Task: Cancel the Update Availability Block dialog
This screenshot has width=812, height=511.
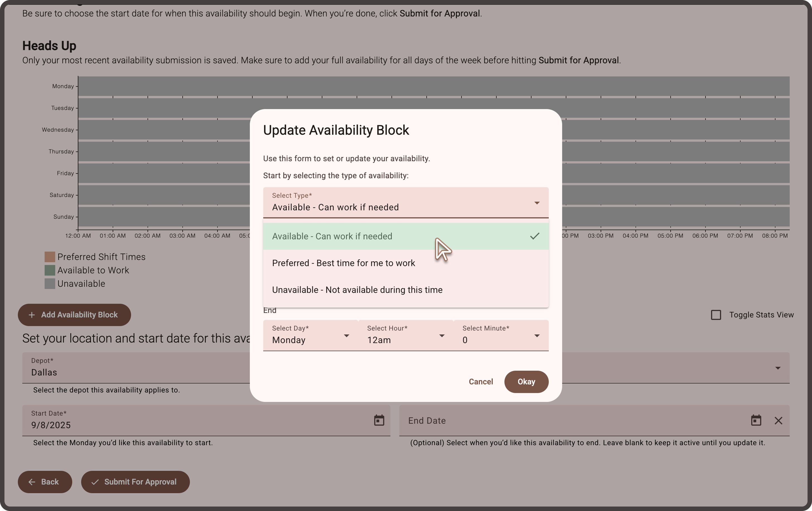Action: [480, 382]
